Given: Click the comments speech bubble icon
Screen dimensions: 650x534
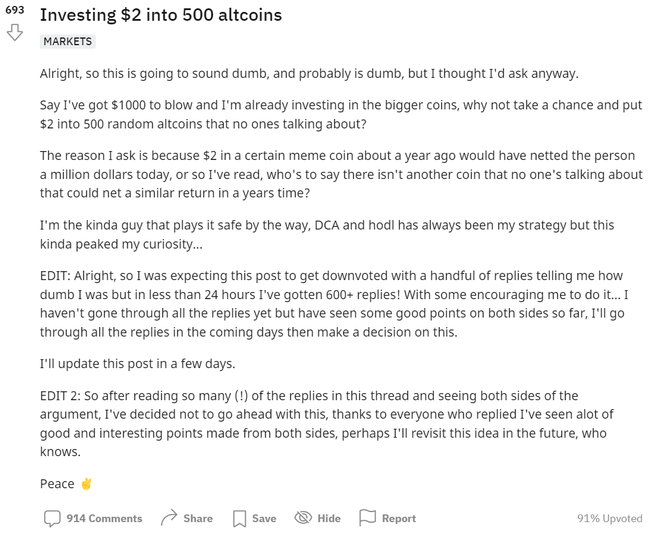Looking at the screenshot, I should click(52, 518).
